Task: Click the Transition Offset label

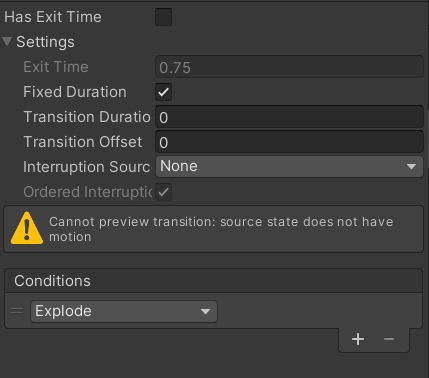Action: (83, 142)
